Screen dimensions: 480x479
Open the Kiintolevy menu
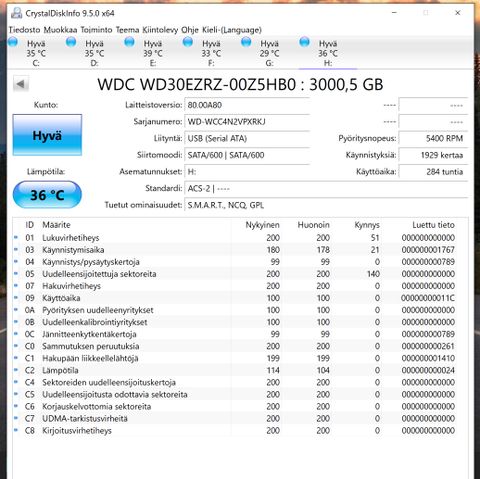tap(160, 30)
